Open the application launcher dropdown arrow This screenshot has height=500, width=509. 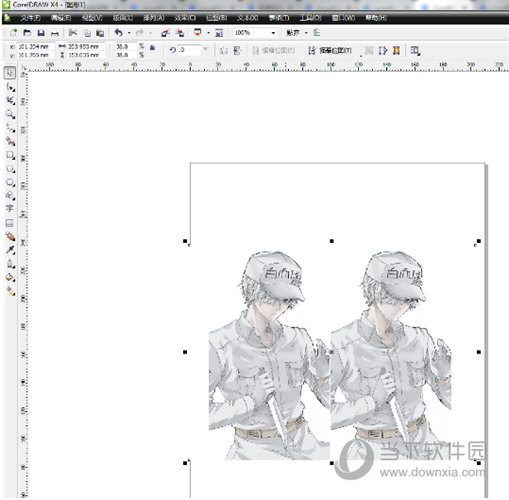pyautogui.click(x=208, y=33)
